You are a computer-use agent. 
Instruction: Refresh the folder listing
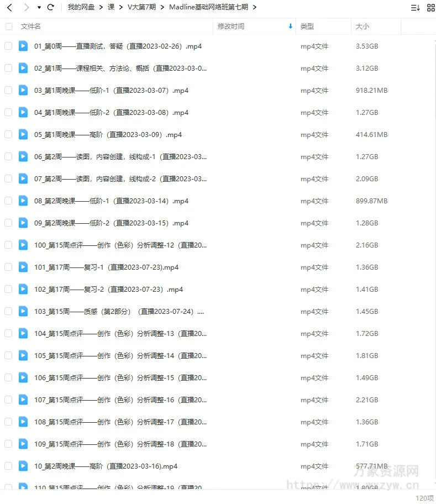click(50, 7)
